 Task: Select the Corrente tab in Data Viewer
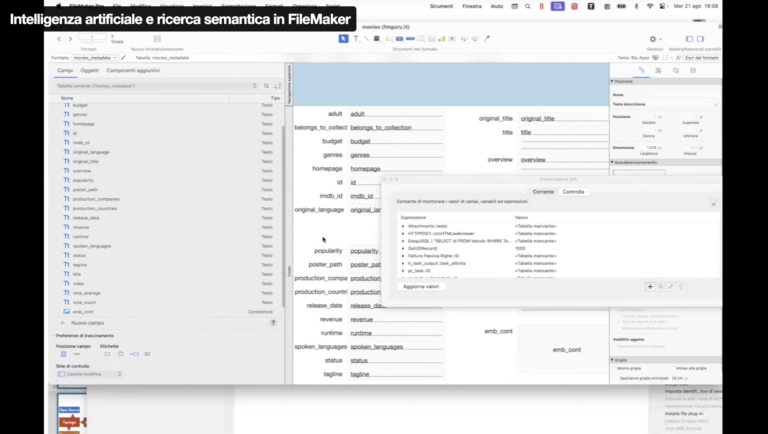[543, 192]
